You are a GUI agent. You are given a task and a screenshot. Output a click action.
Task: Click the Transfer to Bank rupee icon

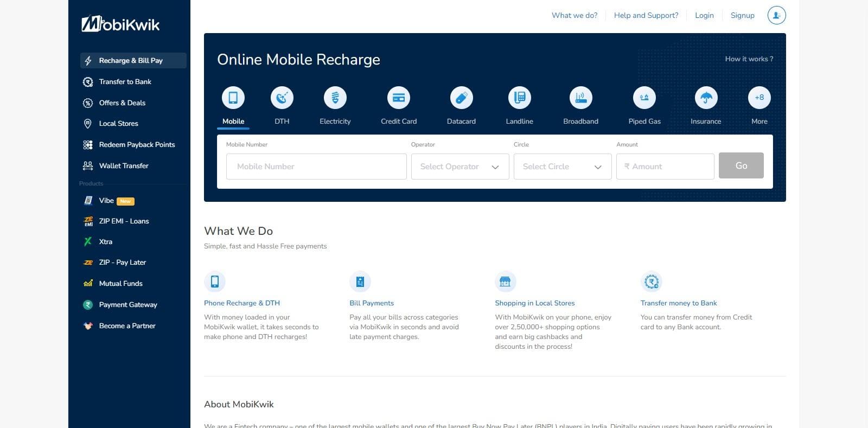click(x=88, y=82)
